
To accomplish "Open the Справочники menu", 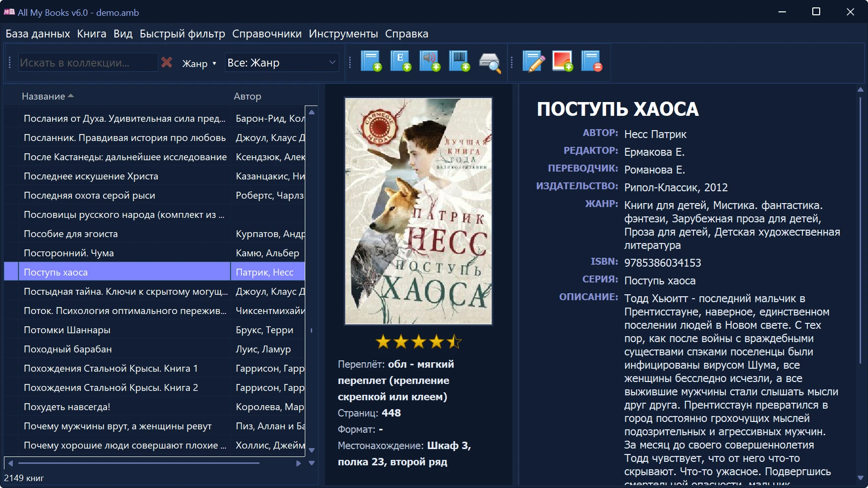I will point(267,34).
